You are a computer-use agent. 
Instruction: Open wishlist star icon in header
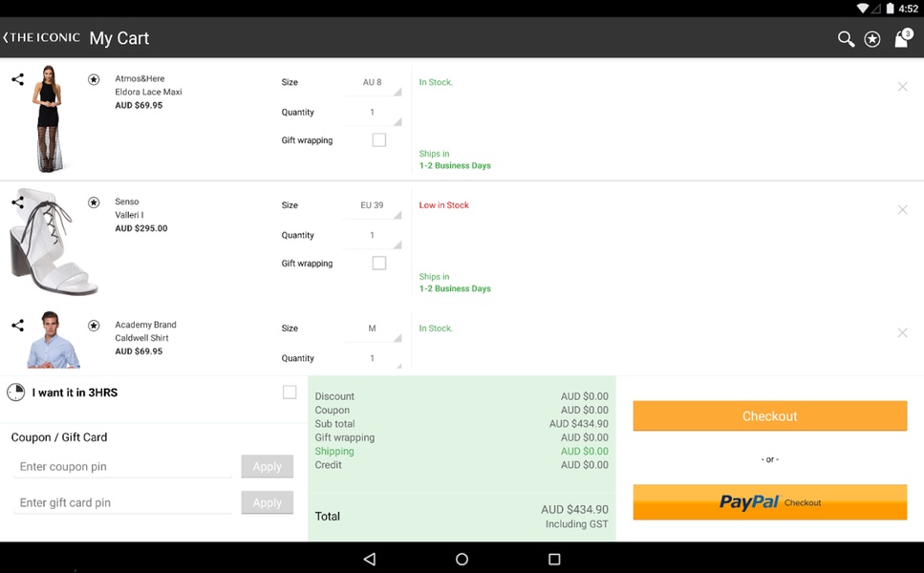[x=872, y=39]
